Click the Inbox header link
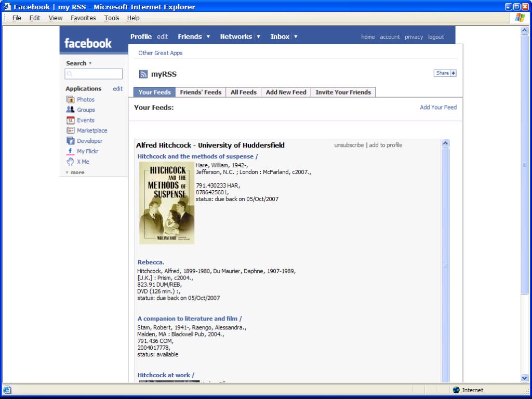This screenshot has height=399, width=532. point(280,37)
